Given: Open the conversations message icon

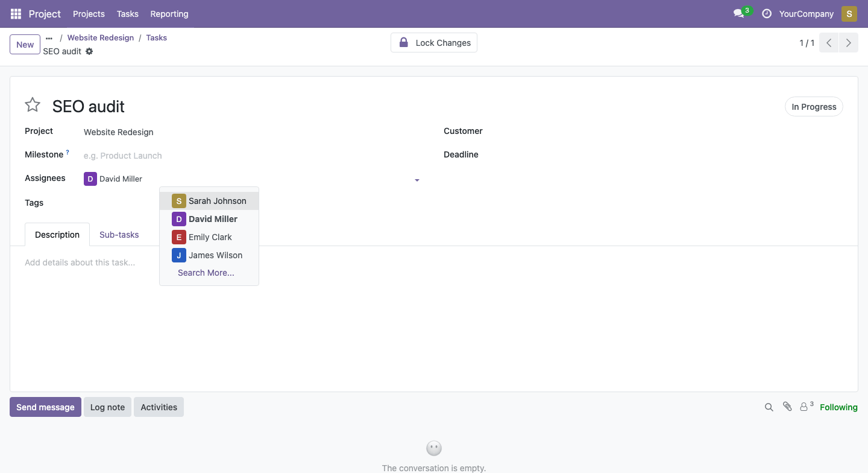Looking at the screenshot, I should 738,14.
